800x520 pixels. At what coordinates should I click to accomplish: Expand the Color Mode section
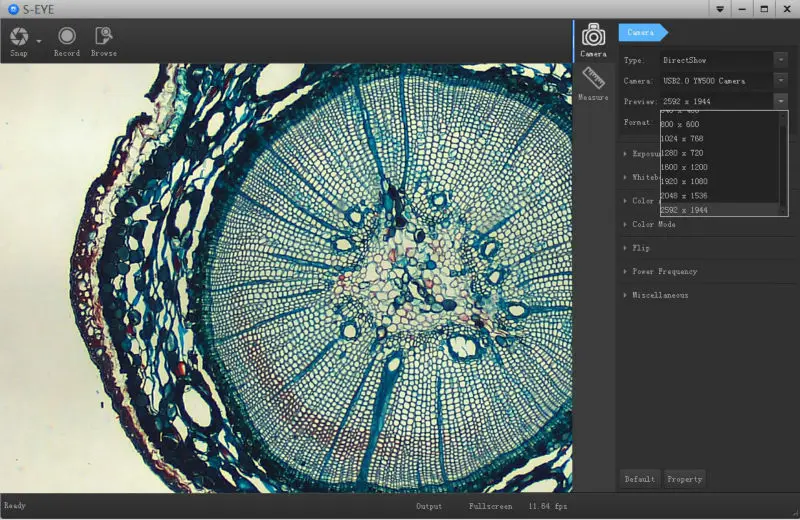(654, 225)
